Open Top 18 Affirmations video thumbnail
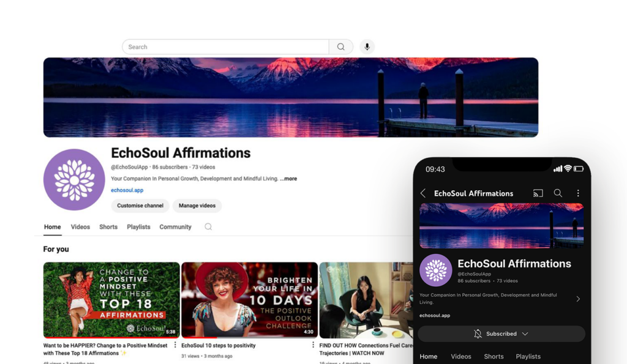Screen dimensions: 627x364 [x=111, y=300]
